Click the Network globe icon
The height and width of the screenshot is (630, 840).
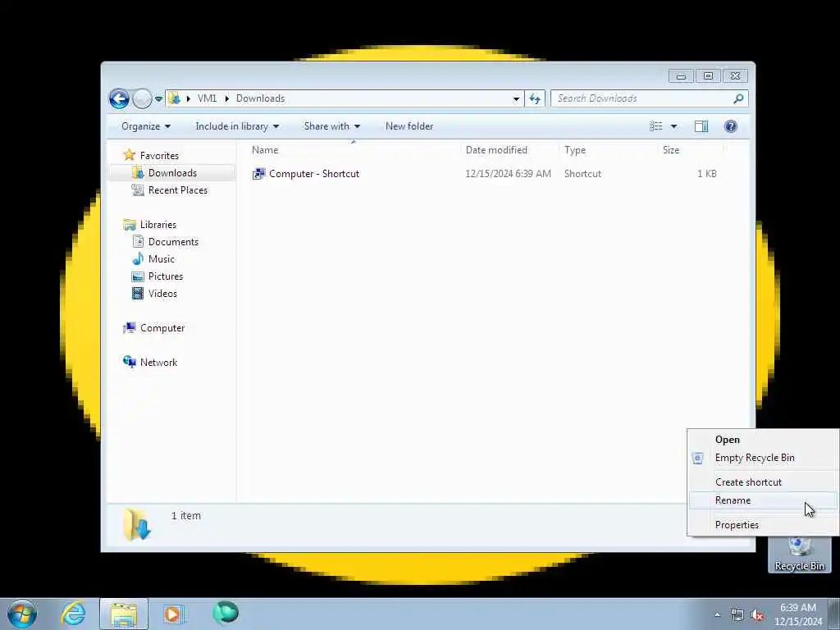coord(129,362)
